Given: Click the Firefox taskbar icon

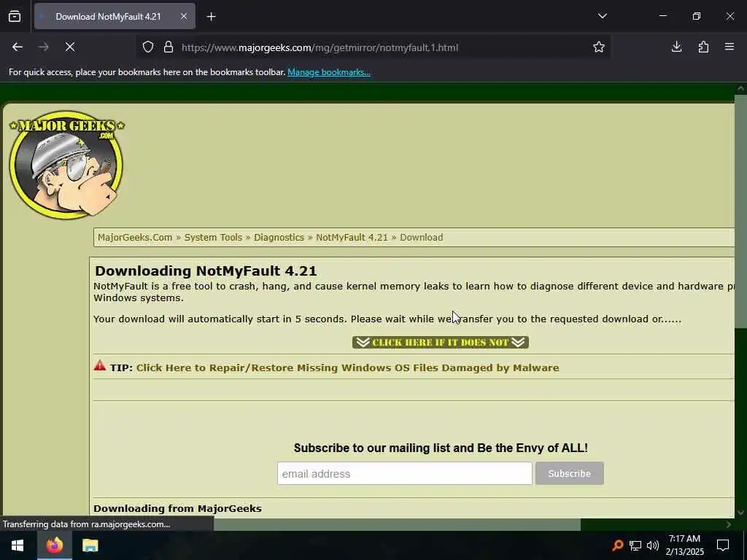Looking at the screenshot, I should pyautogui.click(x=54, y=545).
